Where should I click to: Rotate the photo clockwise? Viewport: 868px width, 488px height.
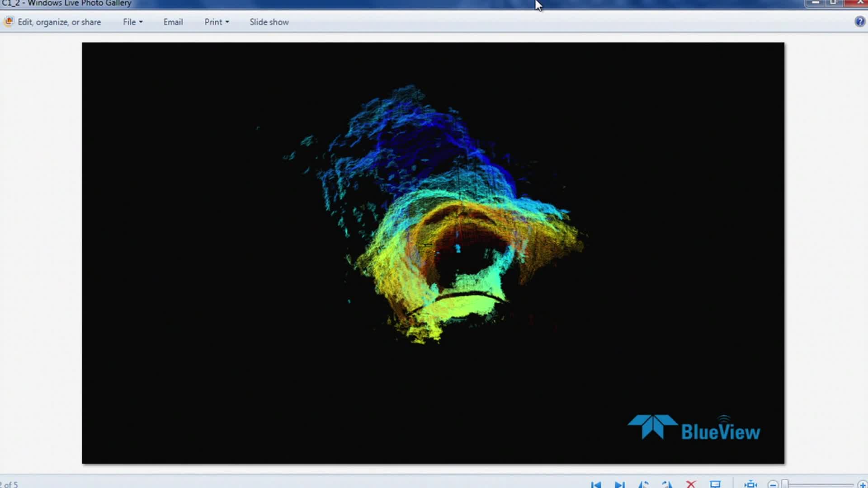[667, 484]
